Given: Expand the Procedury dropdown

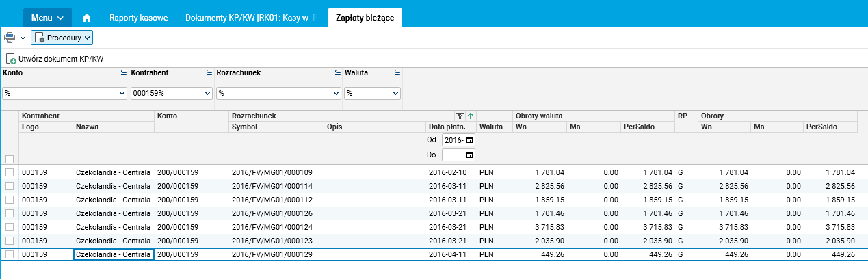Looking at the screenshot, I should pos(62,38).
